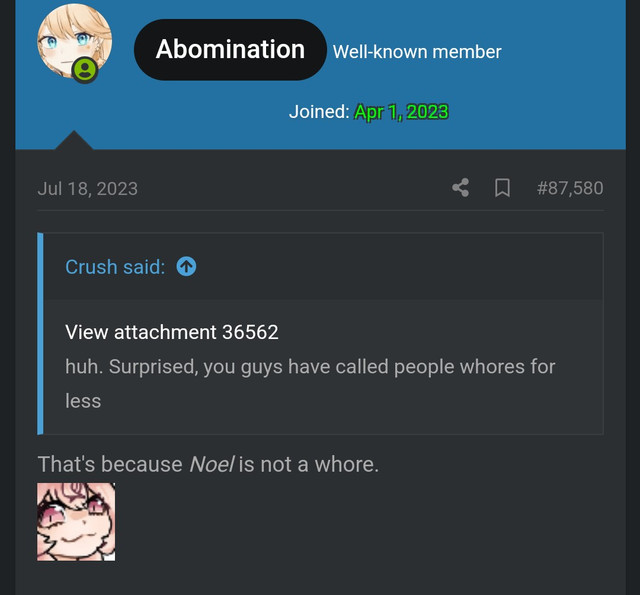Click the share post icon

[x=460, y=188]
